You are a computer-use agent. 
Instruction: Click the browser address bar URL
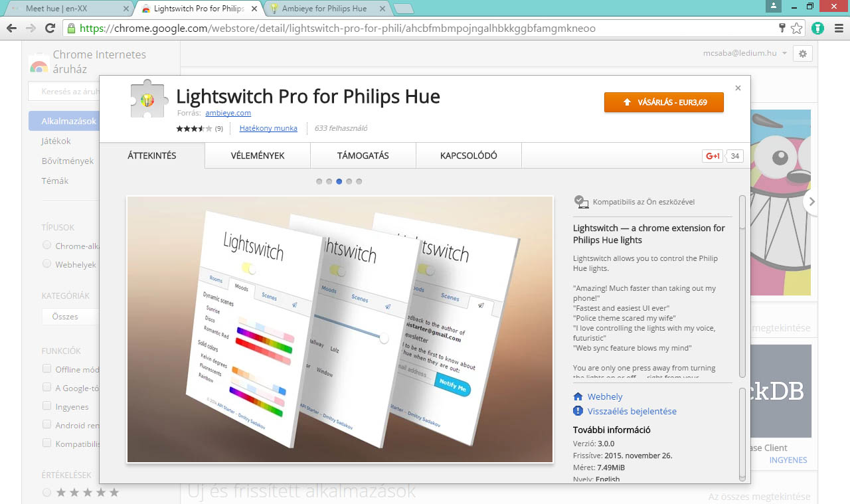click(337, 29)
